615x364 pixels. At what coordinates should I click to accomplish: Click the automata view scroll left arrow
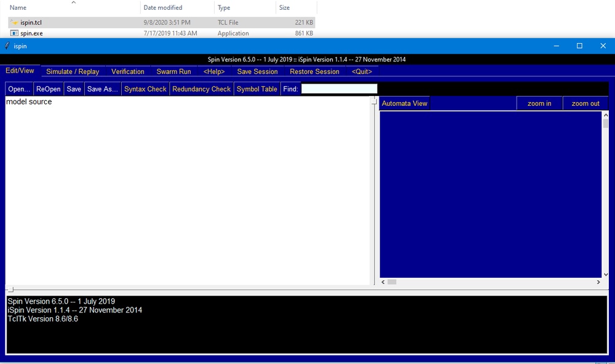coord(383,282)
